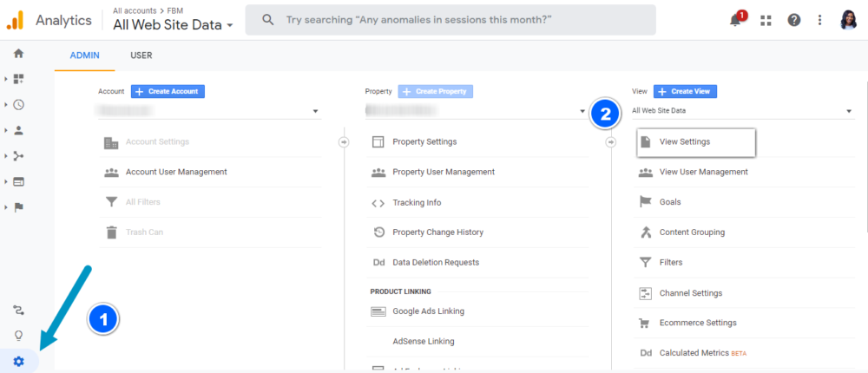
Task: Click the Goals flag icon
Action: point(646,202)
